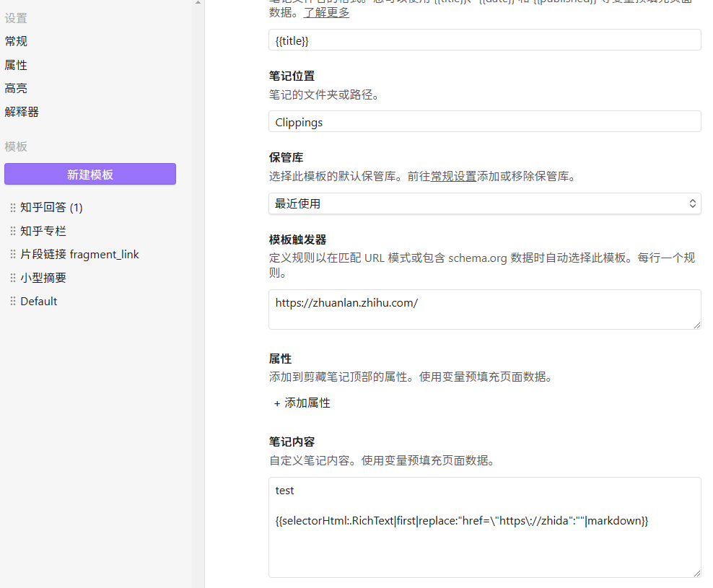The image size is (713, 588).
Task: Click the trigger textarea resize handle
Action: [x=697, y=325]
